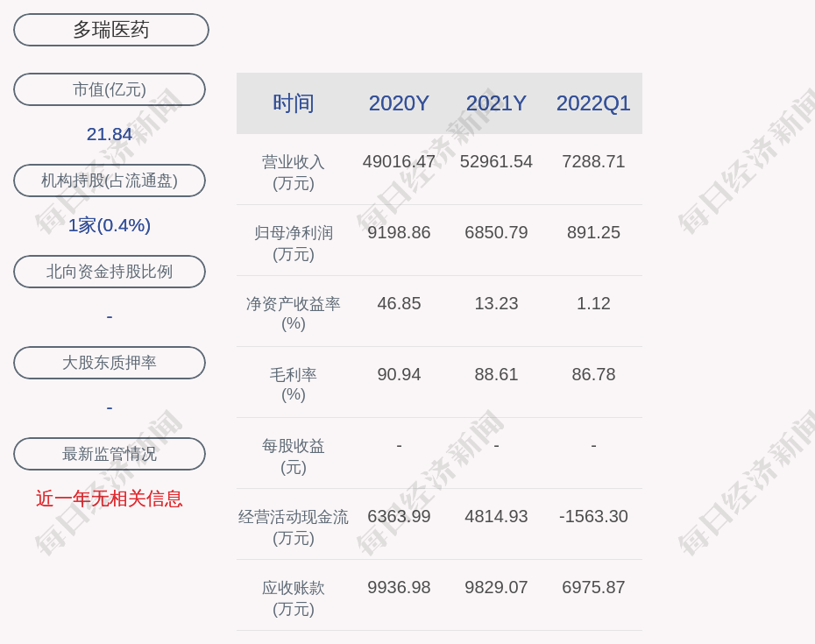Select gross margin value 90.94

399,374
